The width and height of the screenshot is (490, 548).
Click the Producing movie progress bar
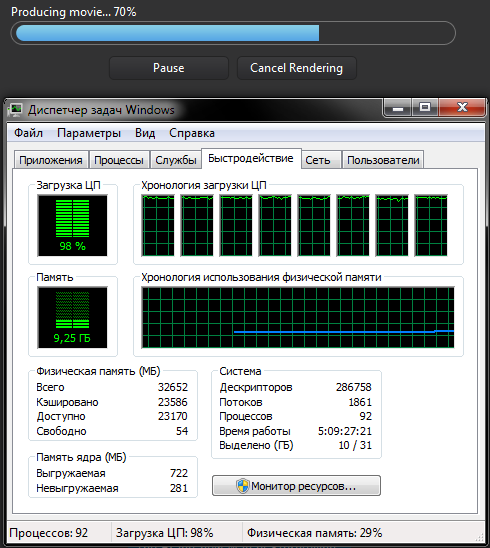pos(233,33)
